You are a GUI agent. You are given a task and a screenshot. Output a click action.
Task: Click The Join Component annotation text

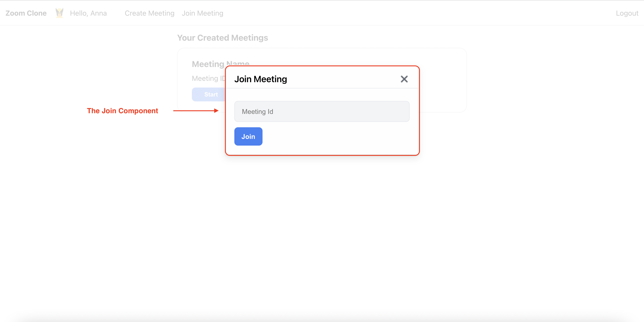(x=122, y=111)
